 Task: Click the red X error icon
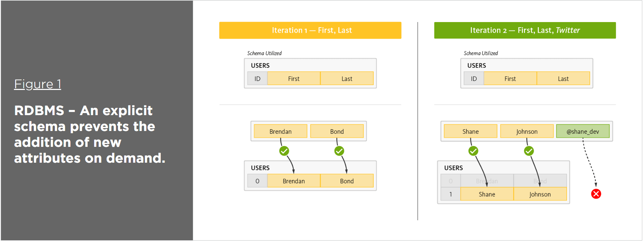click(596, 194)
